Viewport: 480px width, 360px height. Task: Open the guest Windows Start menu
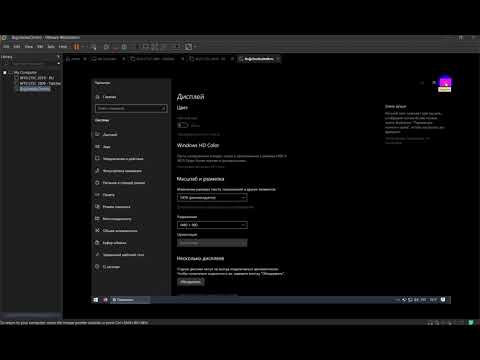tap(96, 300)
